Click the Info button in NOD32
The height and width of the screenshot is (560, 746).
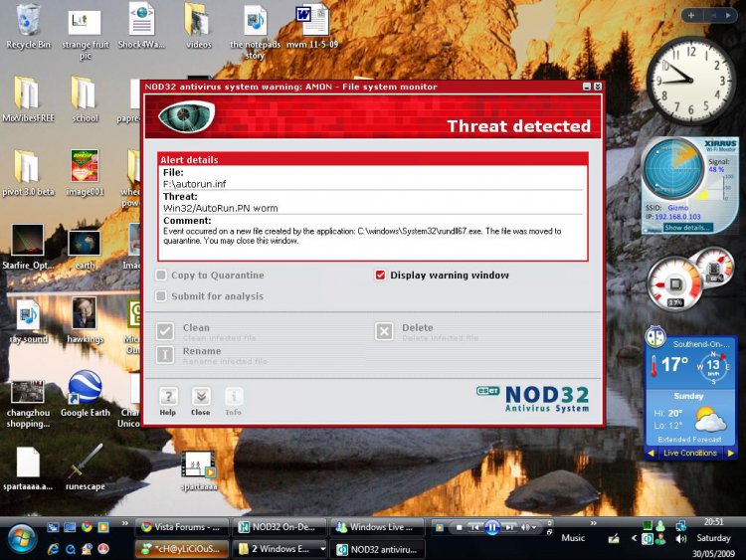click(233, 402)
